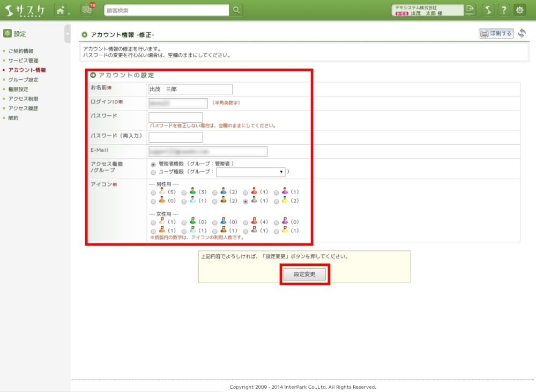Expand the arrow beside home icon
The image size is (536, 392).
pos(69,14)
